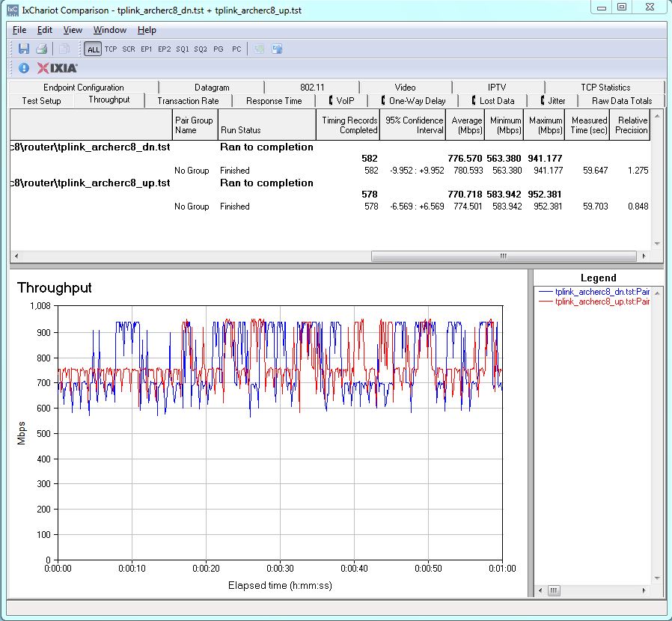Click the legend scroll-down arrow

coord(657,578)
